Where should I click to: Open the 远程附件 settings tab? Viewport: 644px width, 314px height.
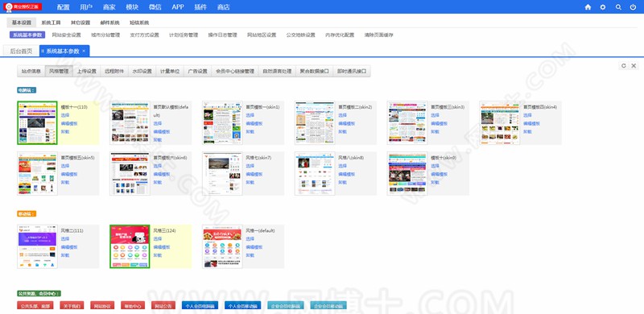pyautogui.click(x=114, y=71)
